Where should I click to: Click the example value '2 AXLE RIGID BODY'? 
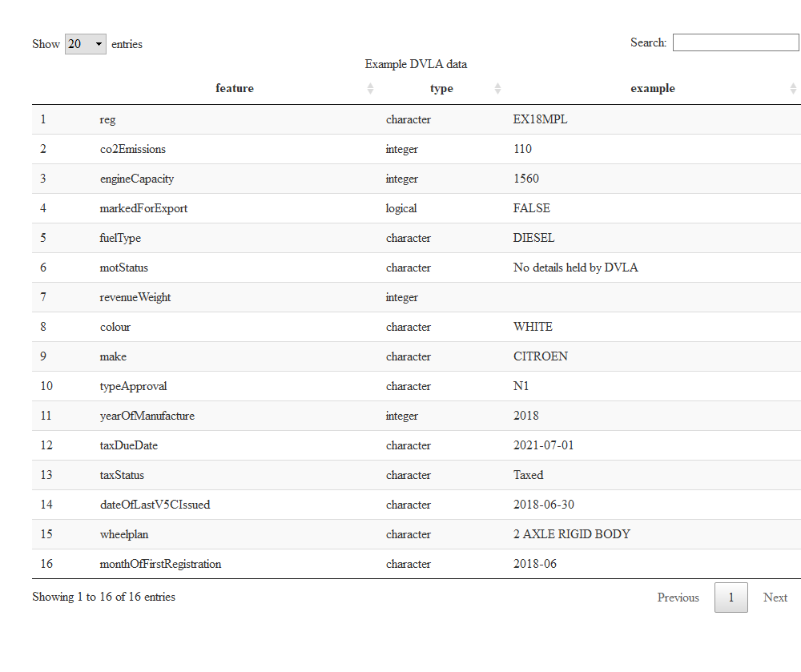[x=572, y=534]
